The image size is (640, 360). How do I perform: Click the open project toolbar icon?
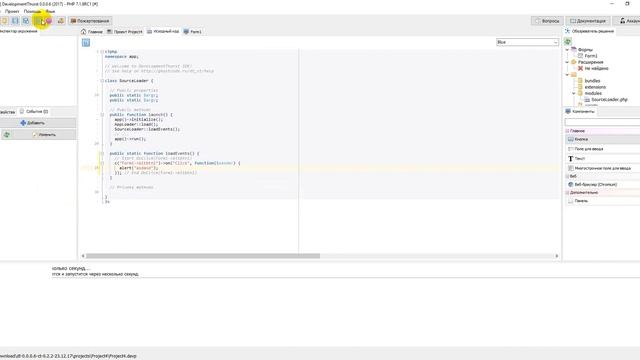click(15, 20)
